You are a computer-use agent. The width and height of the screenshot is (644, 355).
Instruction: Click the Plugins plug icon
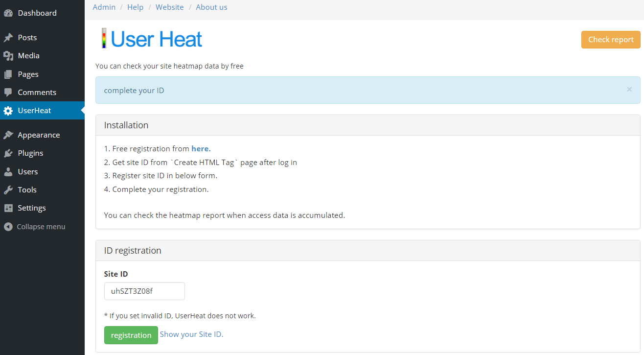pyautogui.click(x=8, y=153)
